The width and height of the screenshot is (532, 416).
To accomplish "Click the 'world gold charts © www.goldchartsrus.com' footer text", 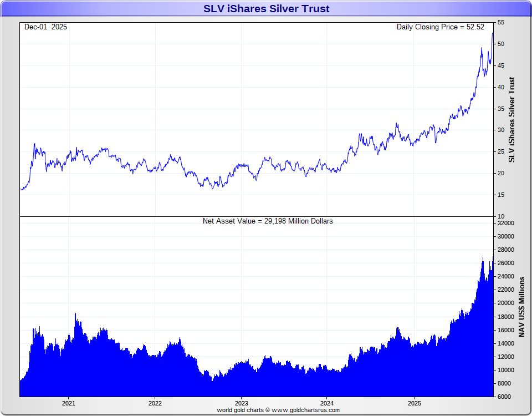I will pos(278,410).
